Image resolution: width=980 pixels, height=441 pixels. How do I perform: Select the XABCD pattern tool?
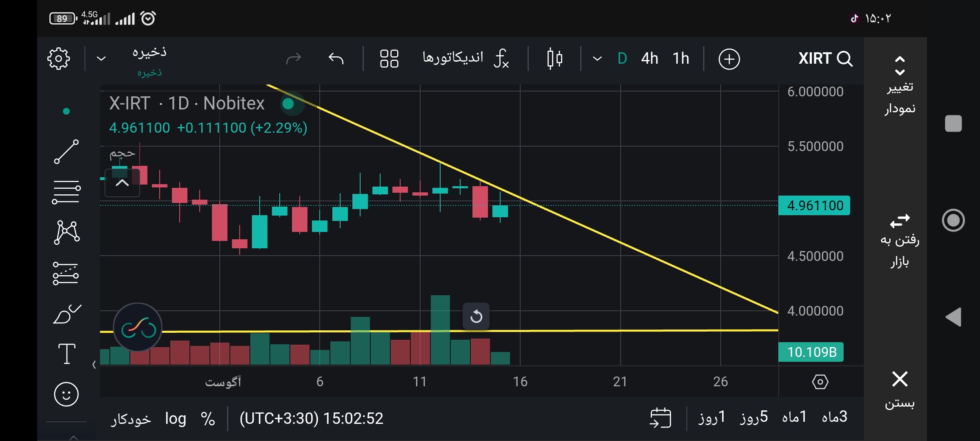pos(67,232)
